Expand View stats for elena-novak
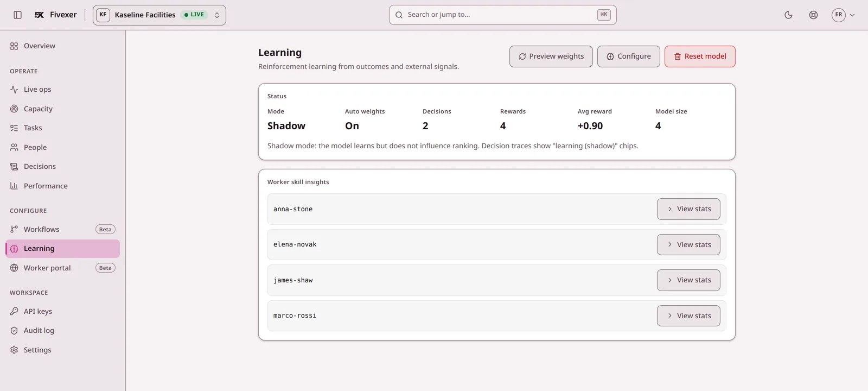 tap(688, 244)
